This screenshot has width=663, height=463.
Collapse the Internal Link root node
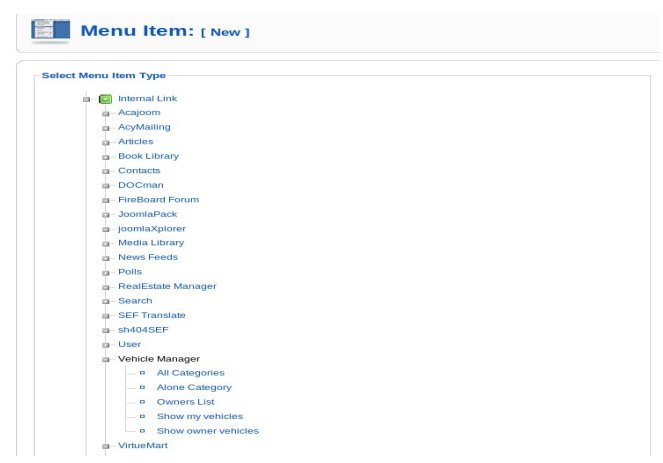(86, 99)
